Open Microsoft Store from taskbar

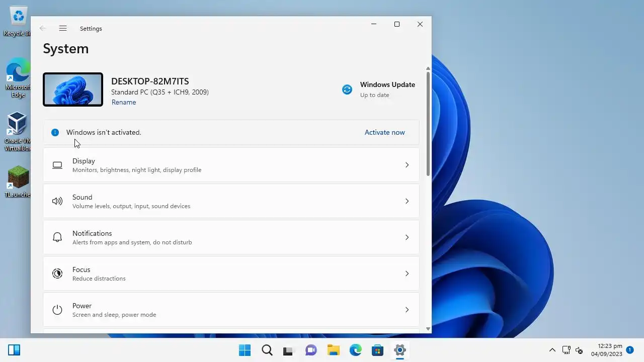(378, 350)
